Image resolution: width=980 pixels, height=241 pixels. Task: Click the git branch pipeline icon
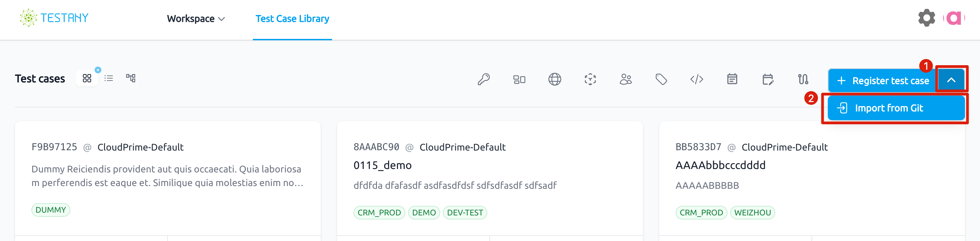point(803,79)
